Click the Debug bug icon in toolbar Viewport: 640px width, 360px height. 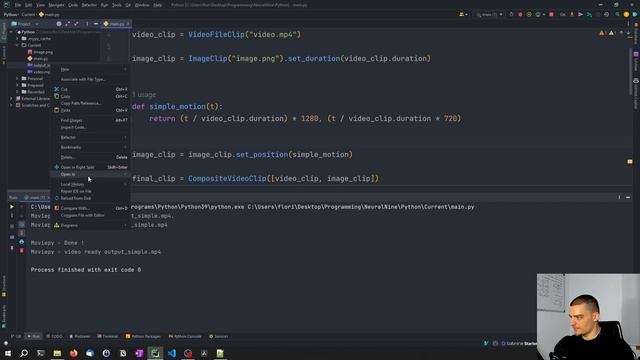520,14
